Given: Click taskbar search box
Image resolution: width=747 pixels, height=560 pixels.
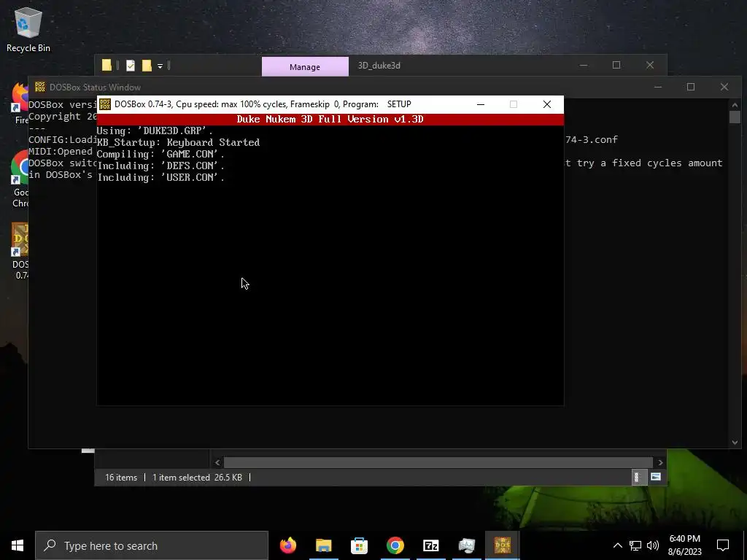Looking at the screenshot, I should [152, 545].
